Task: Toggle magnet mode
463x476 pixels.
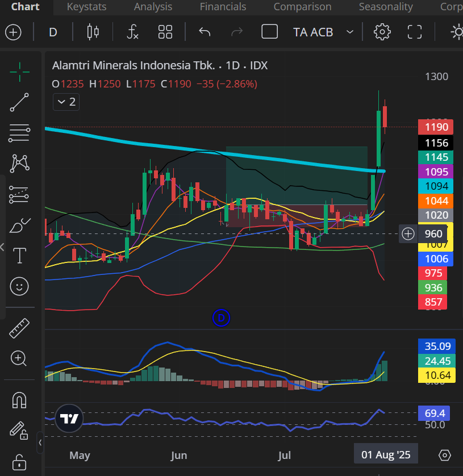Action: (19, 400)
